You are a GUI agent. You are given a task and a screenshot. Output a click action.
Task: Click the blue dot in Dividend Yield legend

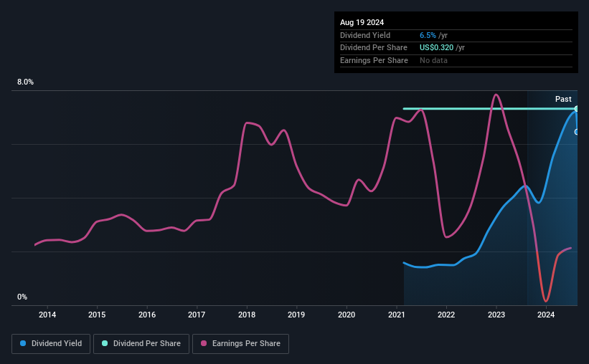tap(23, 344)
